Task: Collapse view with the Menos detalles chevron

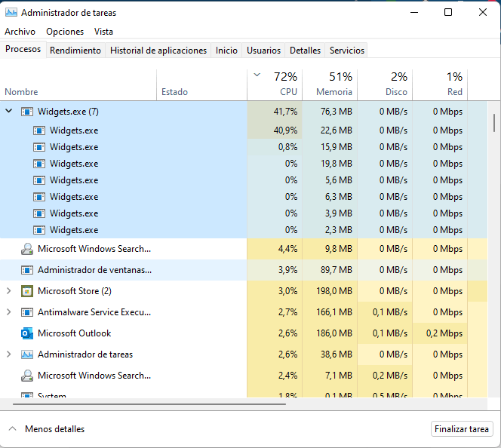Action: 13,428
